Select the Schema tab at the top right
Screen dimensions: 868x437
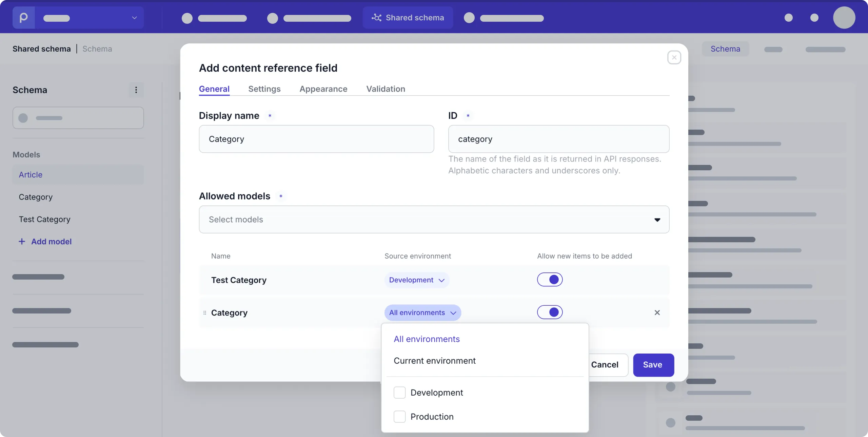725,49
